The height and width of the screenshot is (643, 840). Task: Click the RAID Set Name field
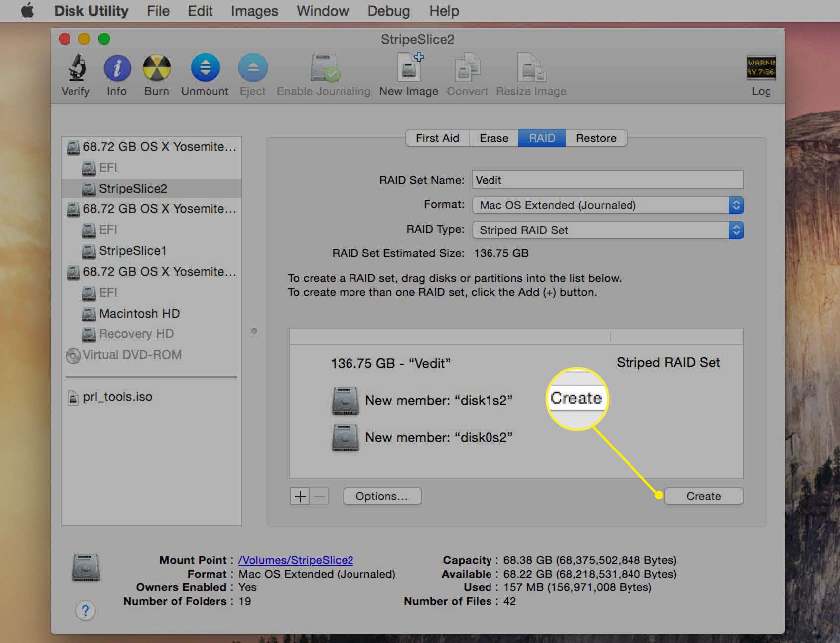pyautogui.click(x=607, y=180)
